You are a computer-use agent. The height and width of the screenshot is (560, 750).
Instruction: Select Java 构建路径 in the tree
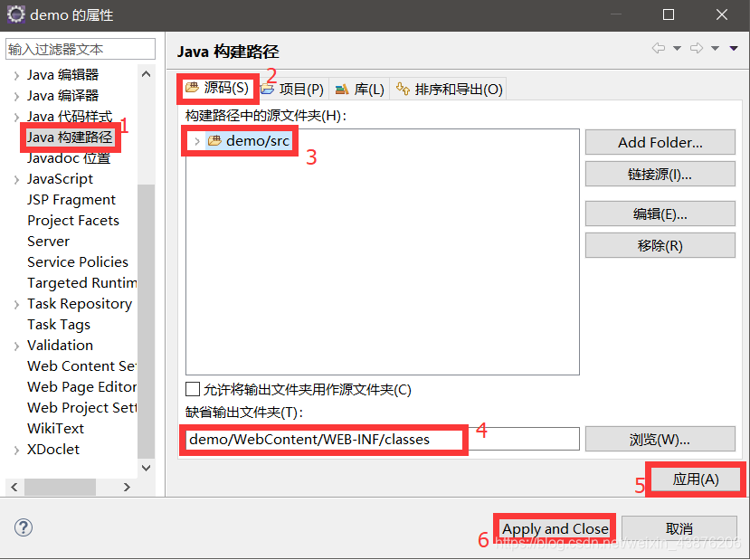(x=70, y=138)
